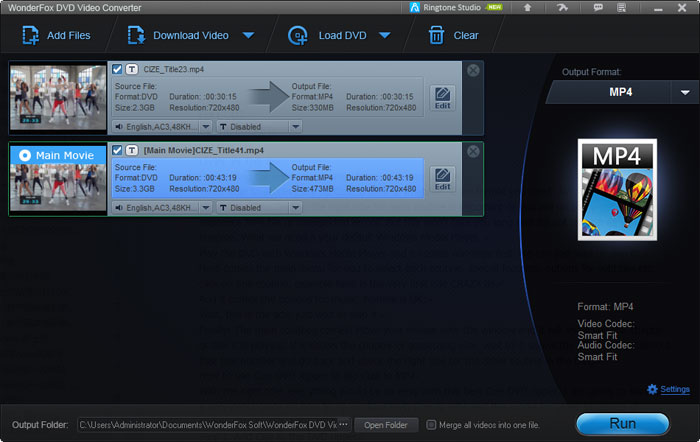The width and height of the screenshot is (700, 442).
Task: Click the T rename icon for CIZE_Title23.mp4
Action: [x=132, y=69]
